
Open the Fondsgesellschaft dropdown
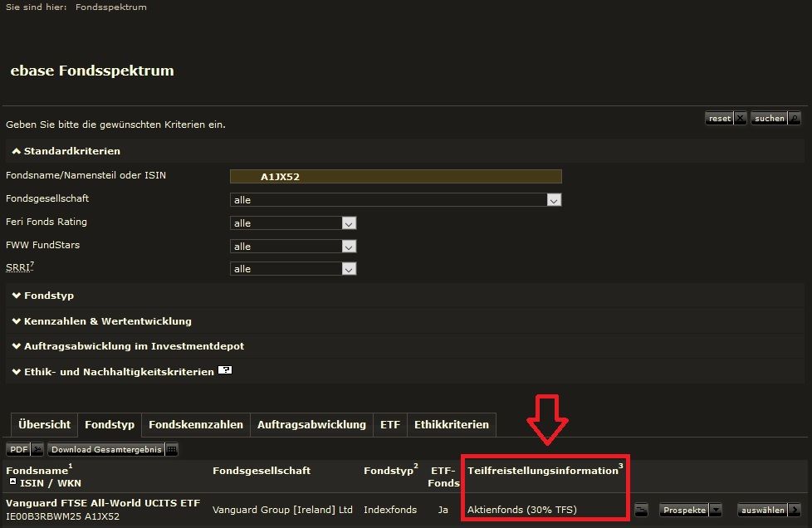pos(554,200)
